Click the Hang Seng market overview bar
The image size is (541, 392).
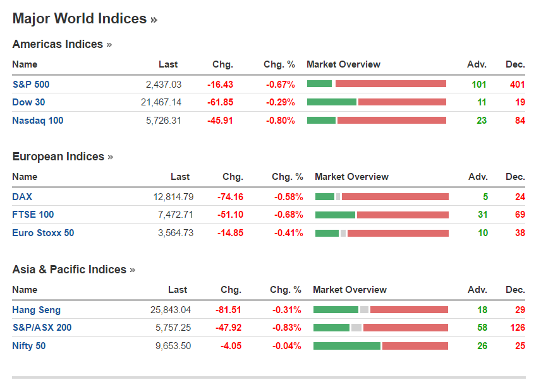pyautogui.click(x=380, y=310)
